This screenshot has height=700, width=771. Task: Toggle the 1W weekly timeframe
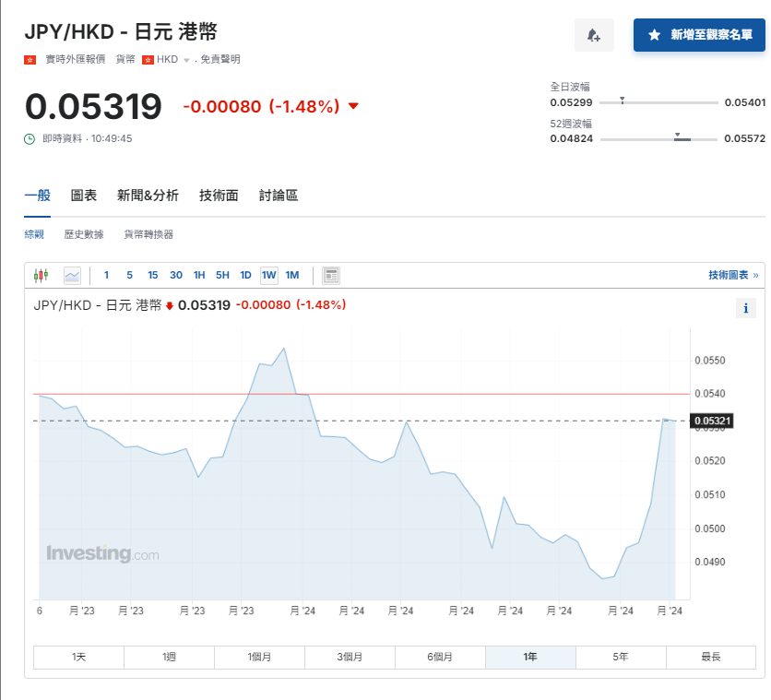268,275
